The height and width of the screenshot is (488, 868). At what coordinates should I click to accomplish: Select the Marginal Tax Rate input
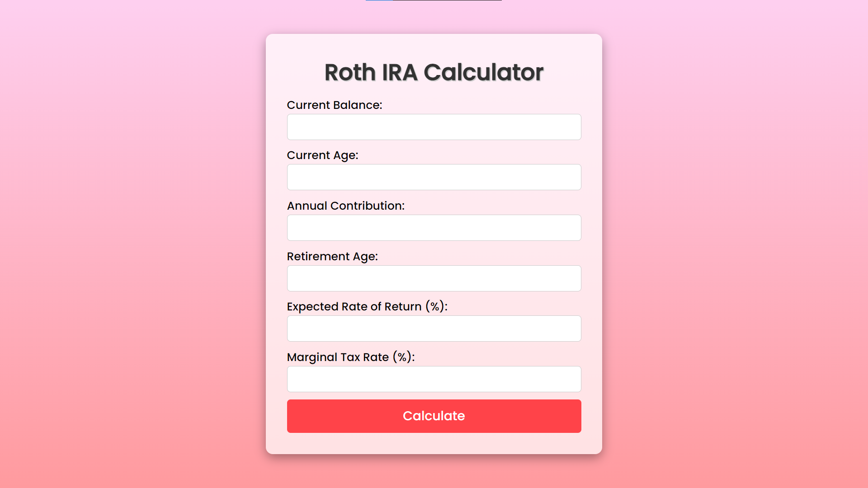(x=434, y=379)
